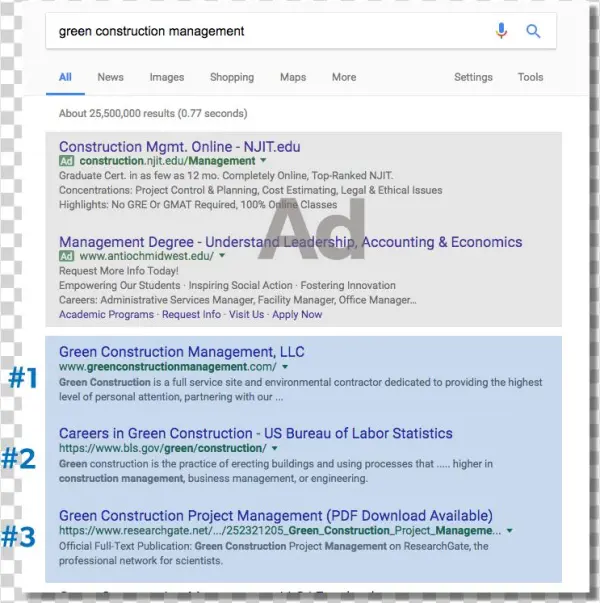Select the All tab
The height and width of the screenshot is (603, 600).
(x=65, y=77)
